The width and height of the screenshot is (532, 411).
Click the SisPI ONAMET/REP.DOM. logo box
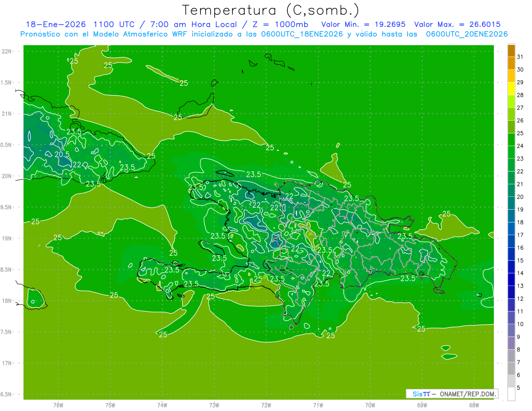[x=452, y=394]
